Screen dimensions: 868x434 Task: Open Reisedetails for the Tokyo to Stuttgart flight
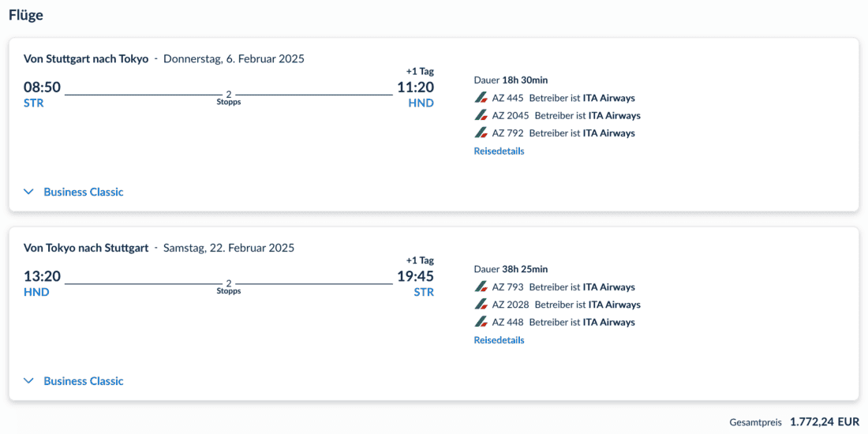coord(499,340)
